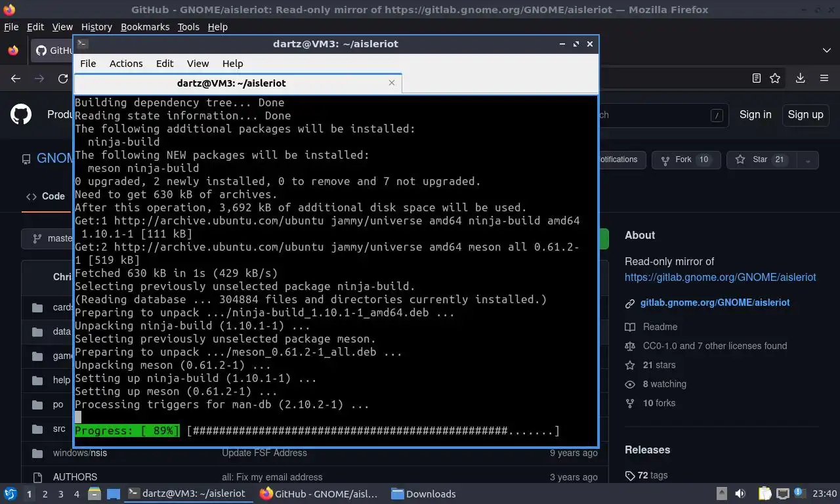Open the clipboard tray icon
The width and height of the screenshot is (840, 504).
coord(765,493)
